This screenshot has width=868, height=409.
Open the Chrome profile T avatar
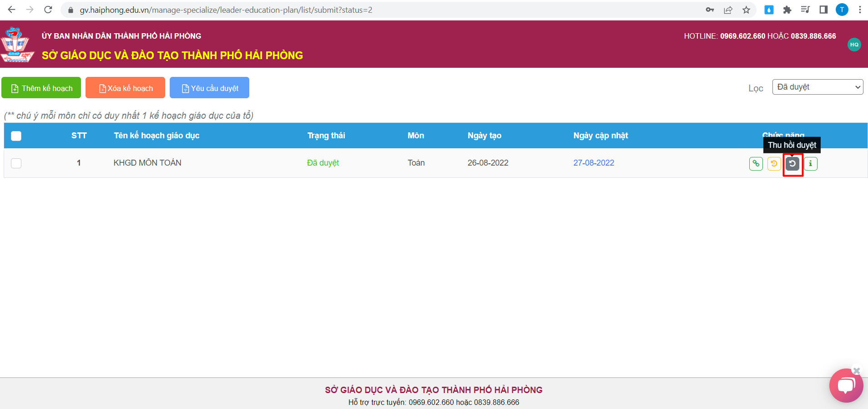click(x=842, y=10)
